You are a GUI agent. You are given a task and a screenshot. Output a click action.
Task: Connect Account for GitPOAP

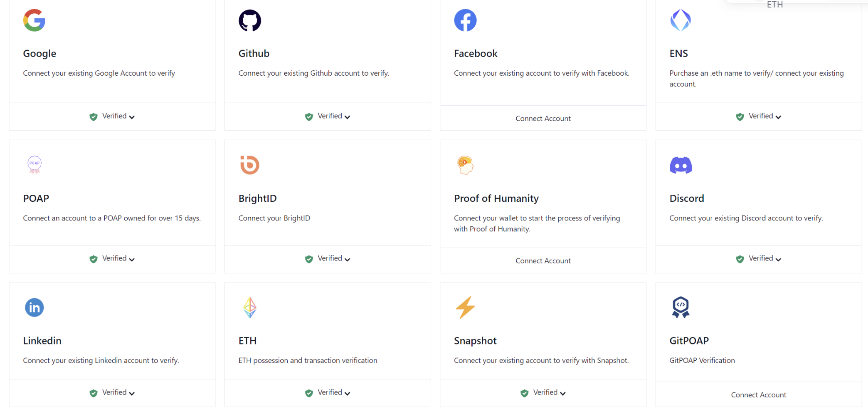pos(758,395)
